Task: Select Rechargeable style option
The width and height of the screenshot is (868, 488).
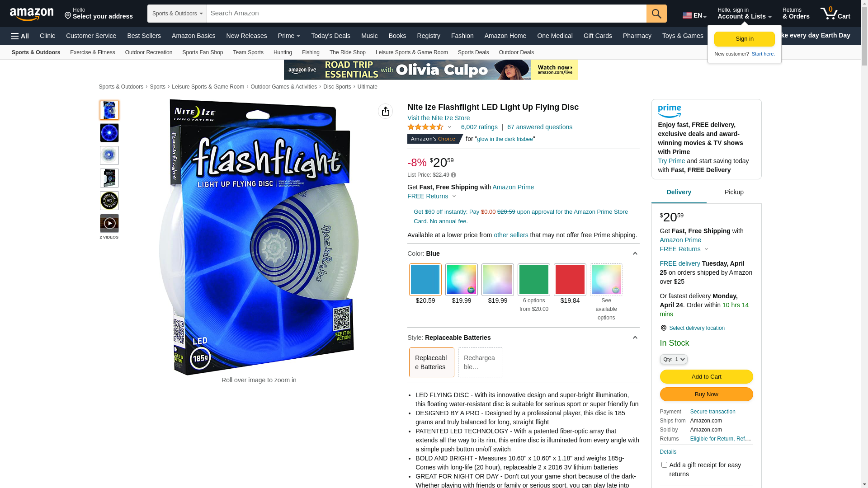Action: pos(481,362)
